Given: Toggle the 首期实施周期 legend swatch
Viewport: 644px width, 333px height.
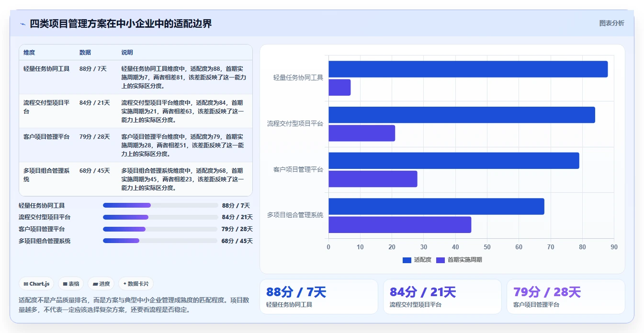Looking at the screenshot, I should pos(441,260).
